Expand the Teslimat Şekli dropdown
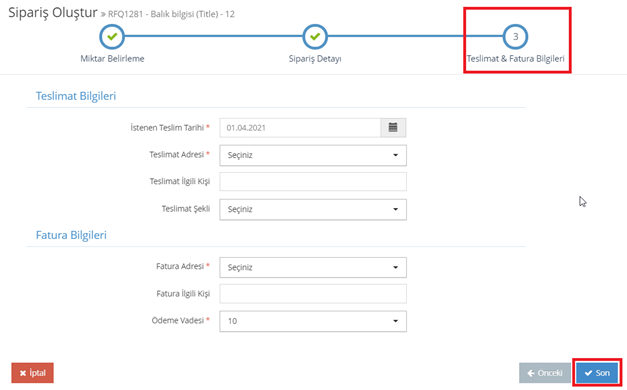This screenshot has width=627, height=390. click(x=313, y=210)
